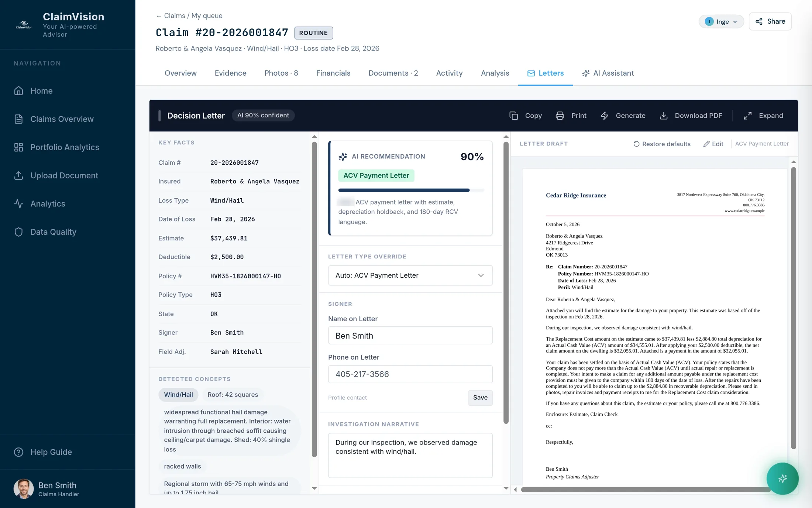
Task: Click the Upload Document icon
Action: (x=18, y=175)
